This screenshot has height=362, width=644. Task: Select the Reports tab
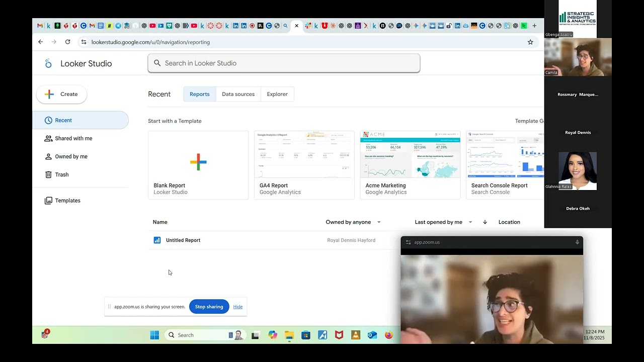200,94
